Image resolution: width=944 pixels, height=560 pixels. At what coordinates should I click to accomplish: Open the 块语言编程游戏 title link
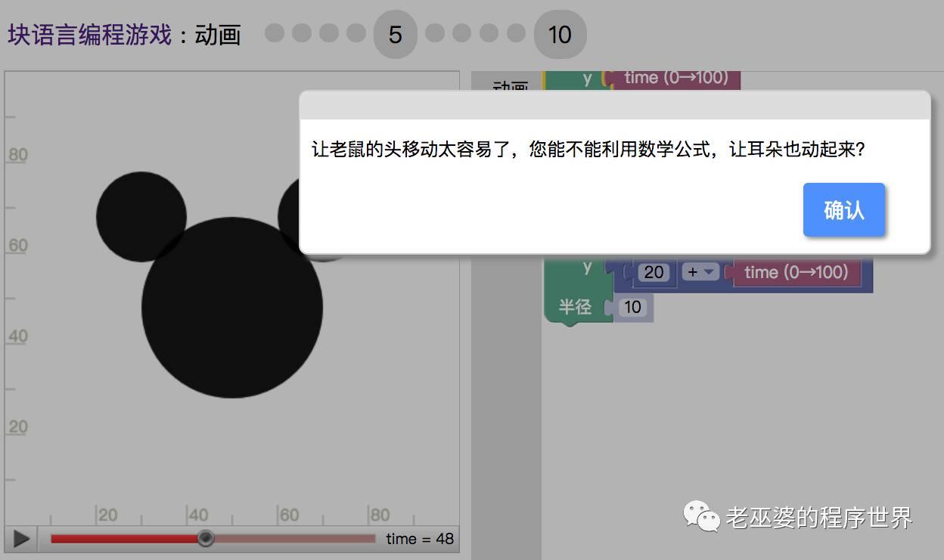pos(90,35)
